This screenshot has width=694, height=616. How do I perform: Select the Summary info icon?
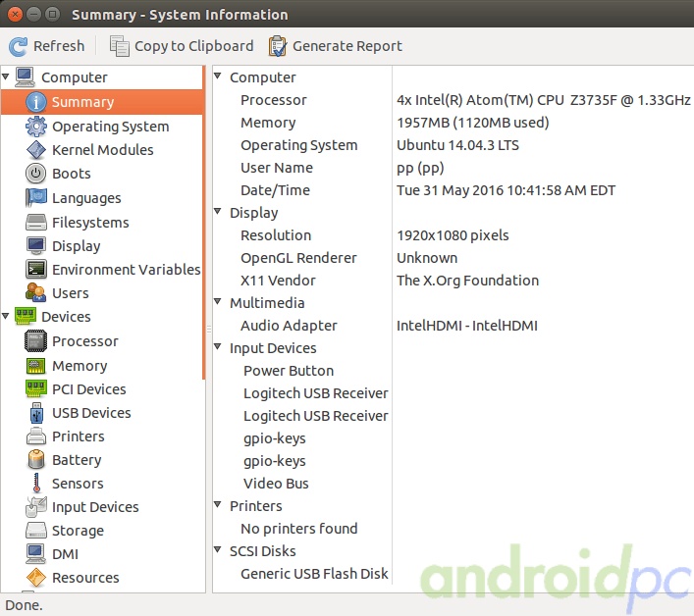36,102
